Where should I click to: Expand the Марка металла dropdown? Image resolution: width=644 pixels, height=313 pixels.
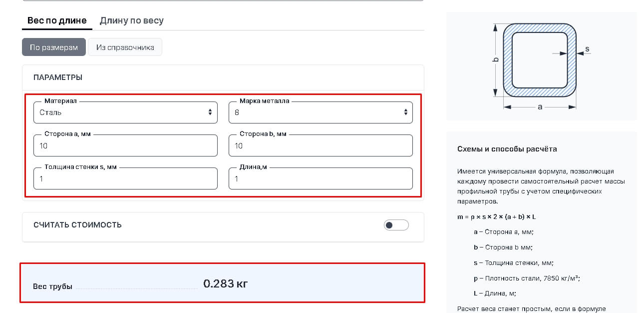pyautogui.click(x=315, y=112)
